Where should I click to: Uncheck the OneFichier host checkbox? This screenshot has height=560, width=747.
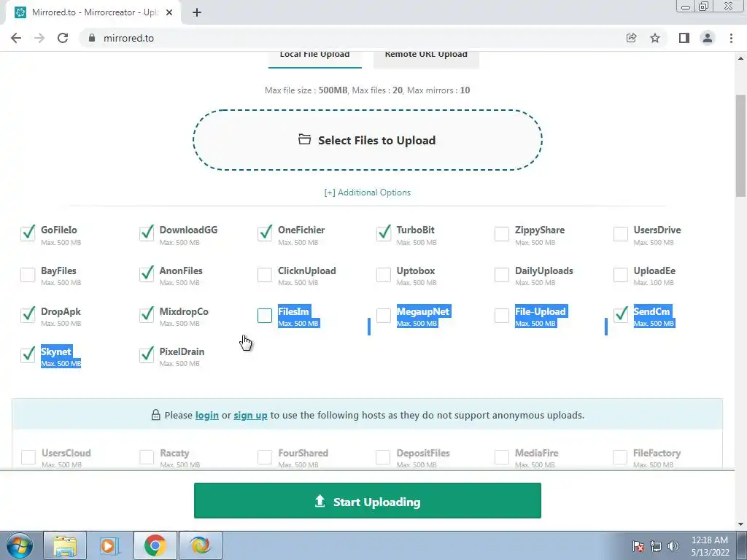[265, 233]
